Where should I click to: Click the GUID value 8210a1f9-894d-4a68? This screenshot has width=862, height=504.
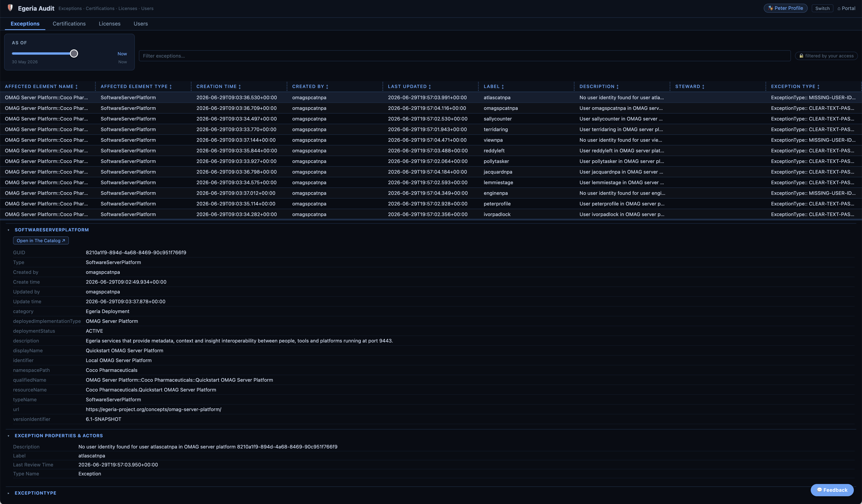[136, 252]
